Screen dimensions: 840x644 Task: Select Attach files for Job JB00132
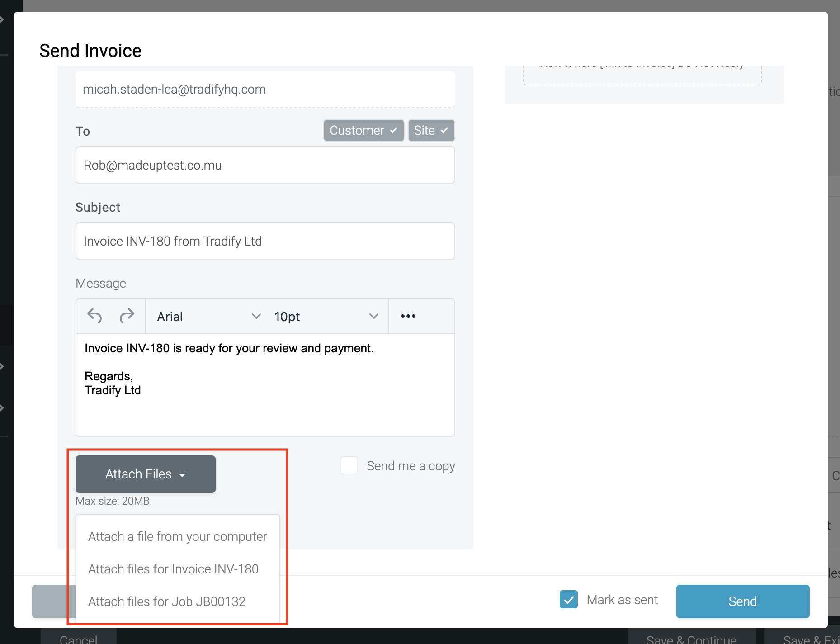[166, 601]
